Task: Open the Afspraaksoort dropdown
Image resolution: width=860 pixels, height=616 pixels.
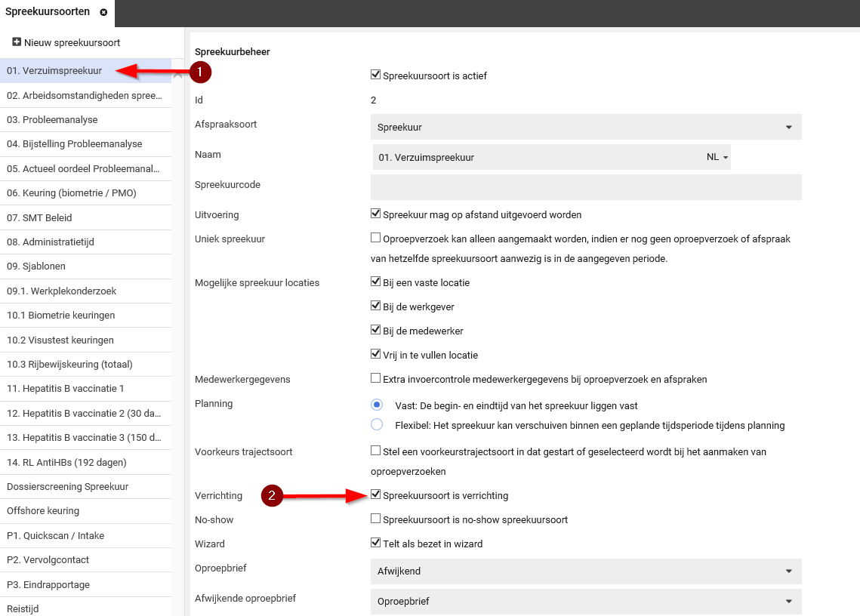Action: (586, 128)
